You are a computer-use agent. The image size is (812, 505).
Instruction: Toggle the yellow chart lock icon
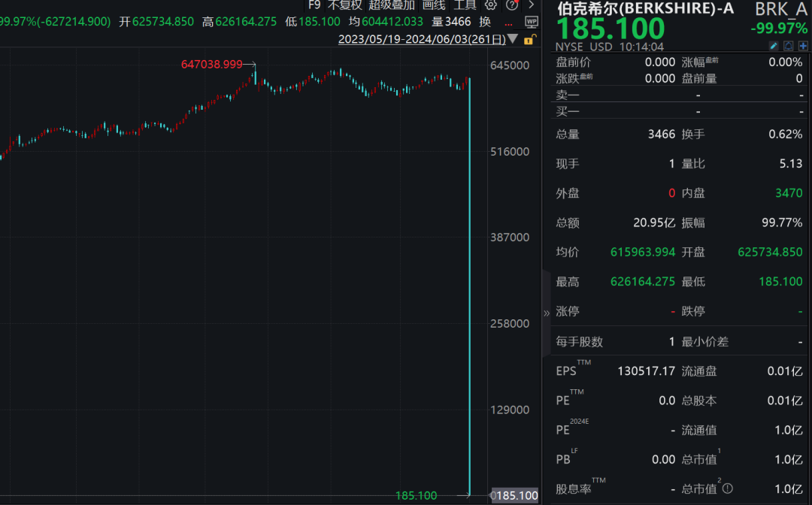tap(529, 39)
